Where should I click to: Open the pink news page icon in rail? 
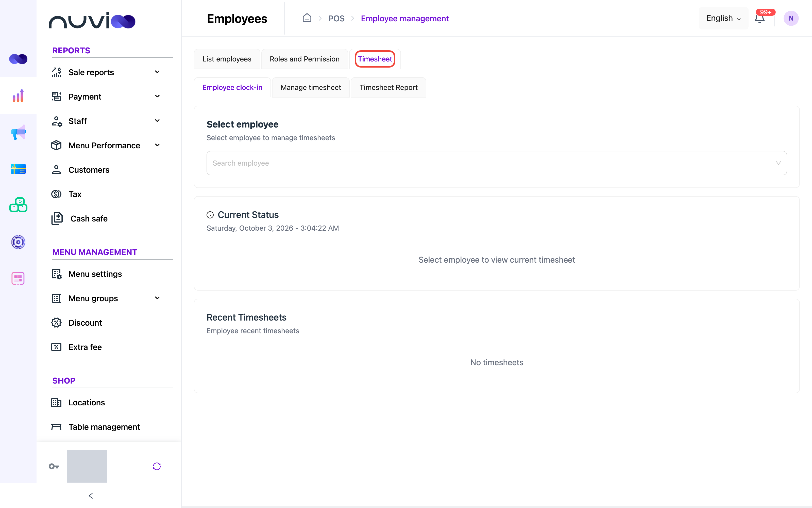(x=18, y=278)
